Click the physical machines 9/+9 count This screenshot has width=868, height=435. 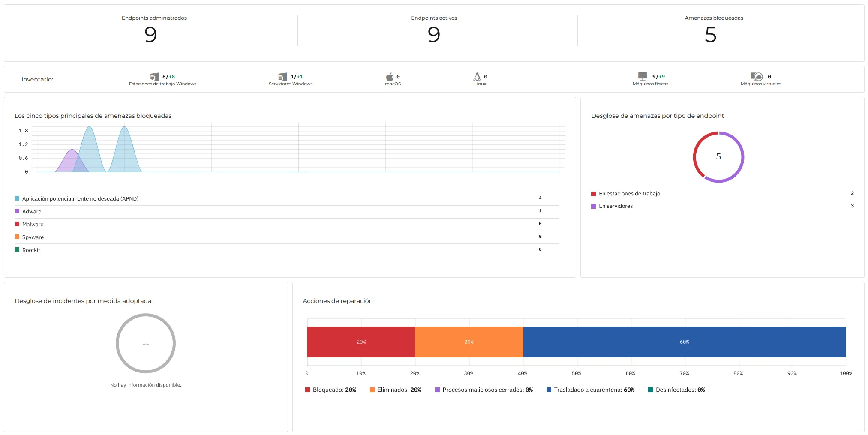pyautogui.click(x=658, y=77)
